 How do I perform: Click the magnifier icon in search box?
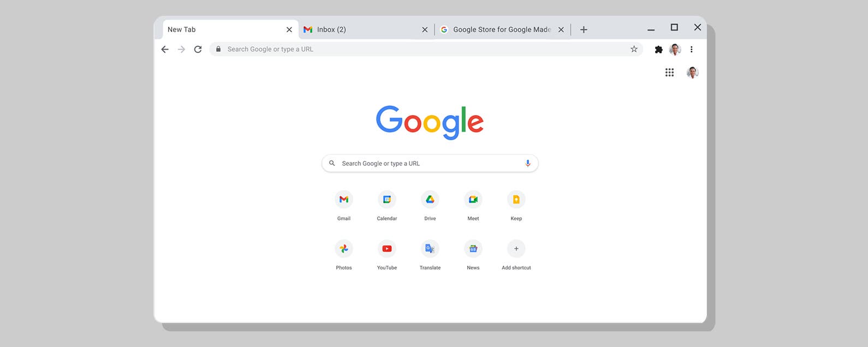[x=332, y=163]
